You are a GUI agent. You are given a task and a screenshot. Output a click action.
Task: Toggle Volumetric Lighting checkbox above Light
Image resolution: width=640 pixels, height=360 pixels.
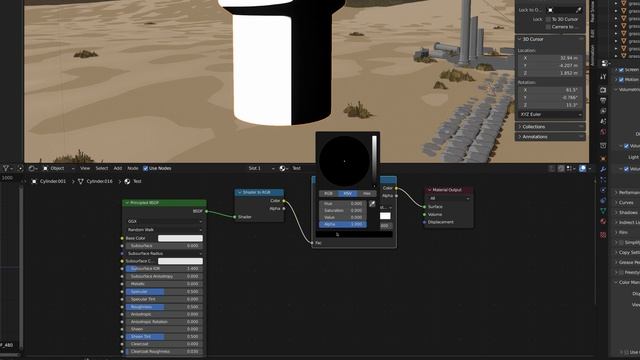[x=626, y=146]
